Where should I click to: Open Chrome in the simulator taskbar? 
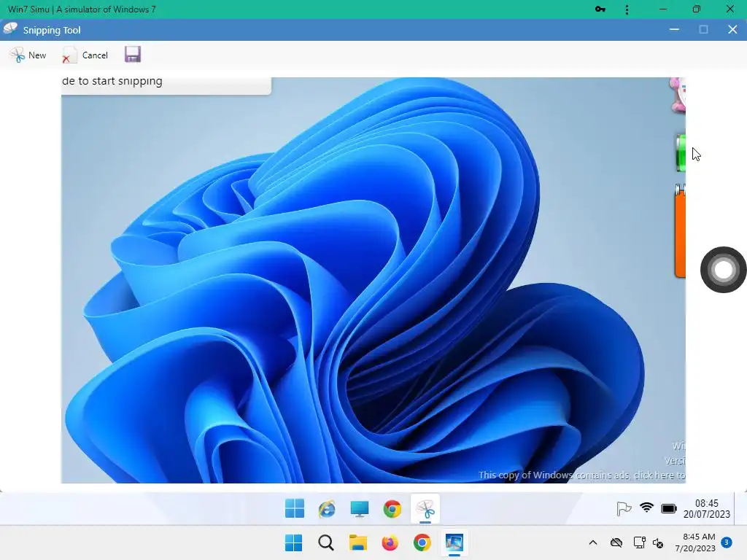click(x=392, y=508)
